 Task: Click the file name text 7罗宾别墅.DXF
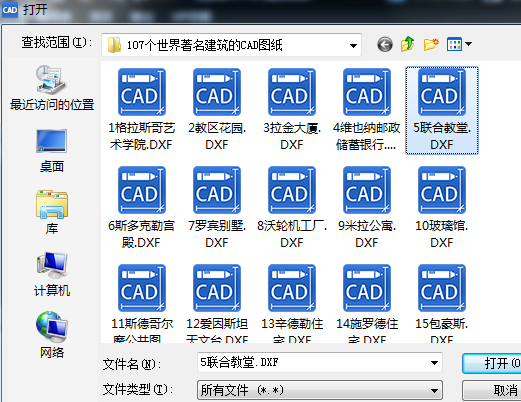217,234
